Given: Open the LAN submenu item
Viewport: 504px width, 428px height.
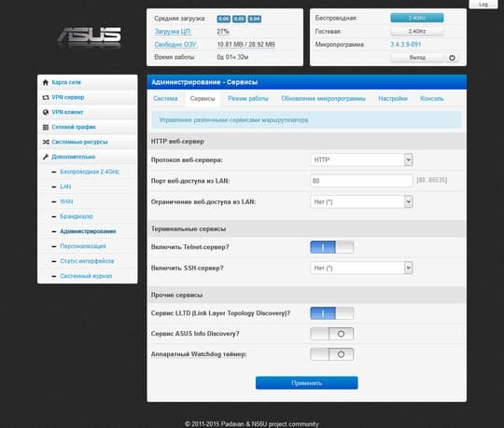Looking at the screenshot, I should pyautogui.click(x=65, y=186).
